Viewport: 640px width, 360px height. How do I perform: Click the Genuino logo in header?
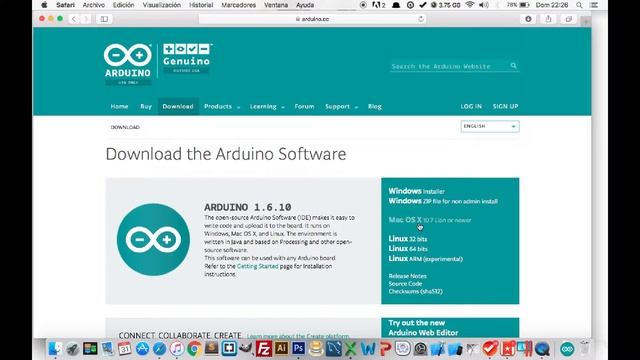click(187, 58)
